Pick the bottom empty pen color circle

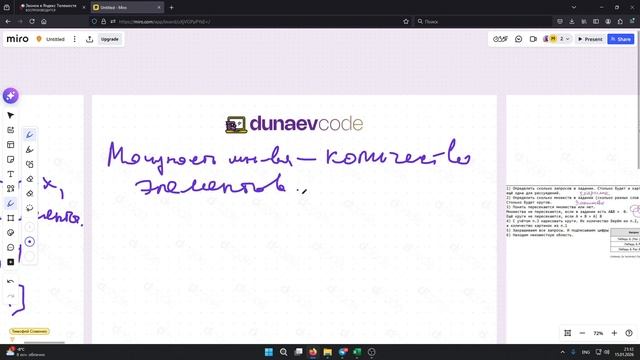coord(29,256)
